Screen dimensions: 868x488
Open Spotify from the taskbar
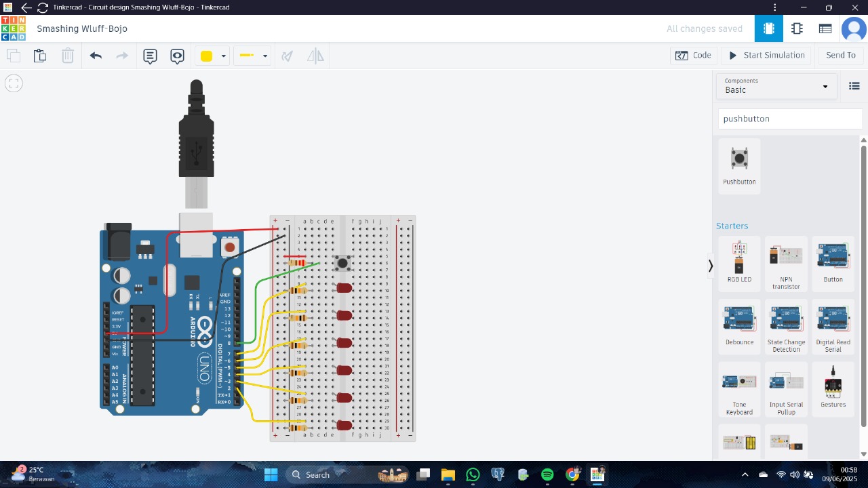coord(547,474)
